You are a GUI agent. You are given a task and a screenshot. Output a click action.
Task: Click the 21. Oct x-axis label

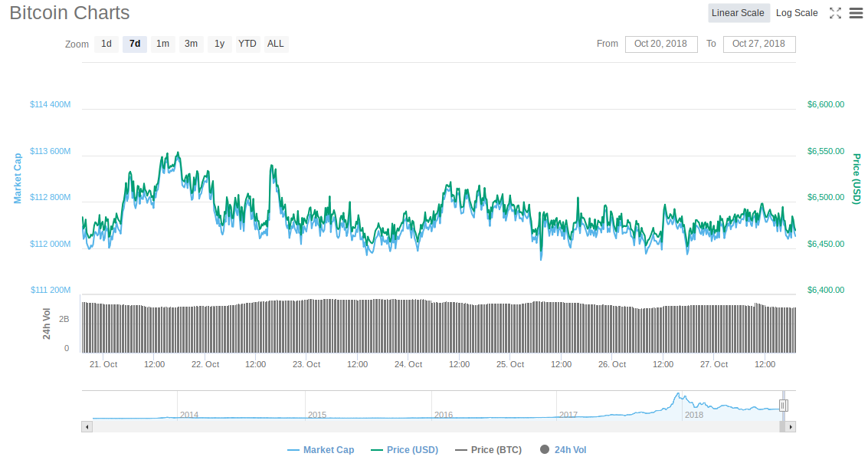coord(103,364)
